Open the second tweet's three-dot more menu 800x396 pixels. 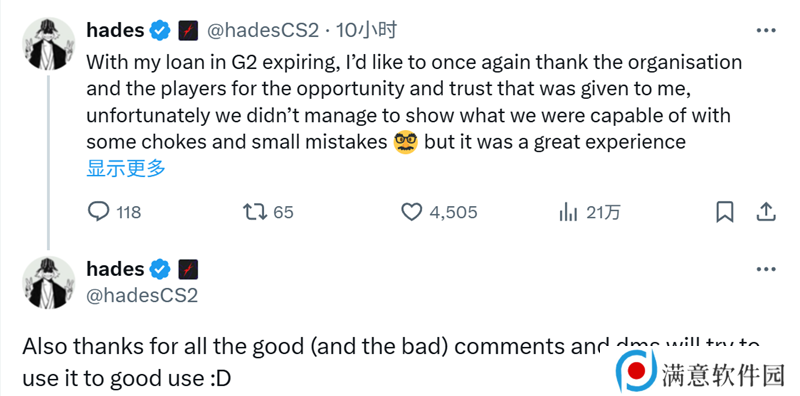(766, 269)
